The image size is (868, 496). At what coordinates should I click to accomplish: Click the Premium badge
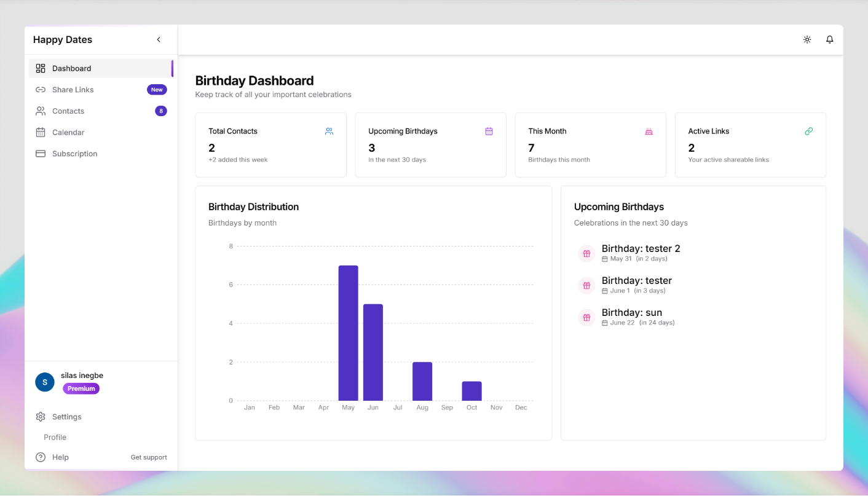[x=81, y=388]
